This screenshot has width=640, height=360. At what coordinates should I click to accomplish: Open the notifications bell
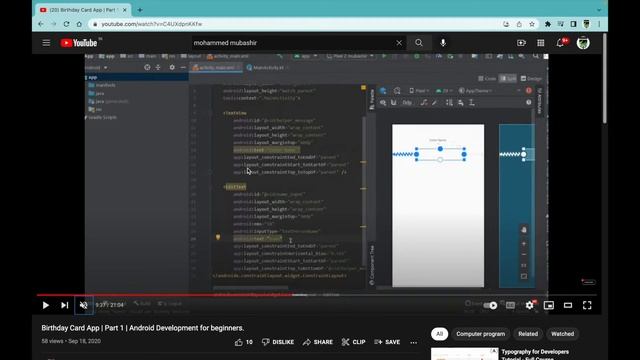pyautogui.click(x=560, y=43)
